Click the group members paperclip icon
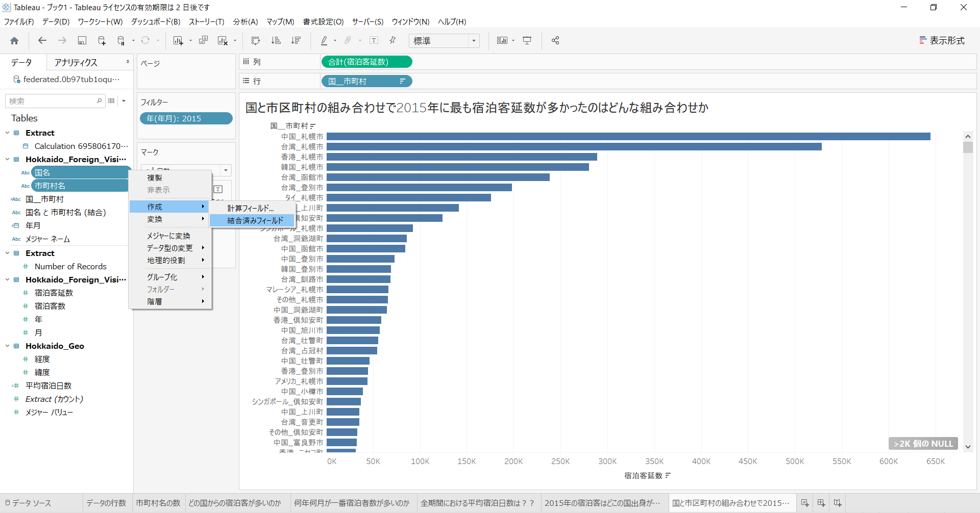980x513 pixels. pyautogui.click(x=348, y=41)
